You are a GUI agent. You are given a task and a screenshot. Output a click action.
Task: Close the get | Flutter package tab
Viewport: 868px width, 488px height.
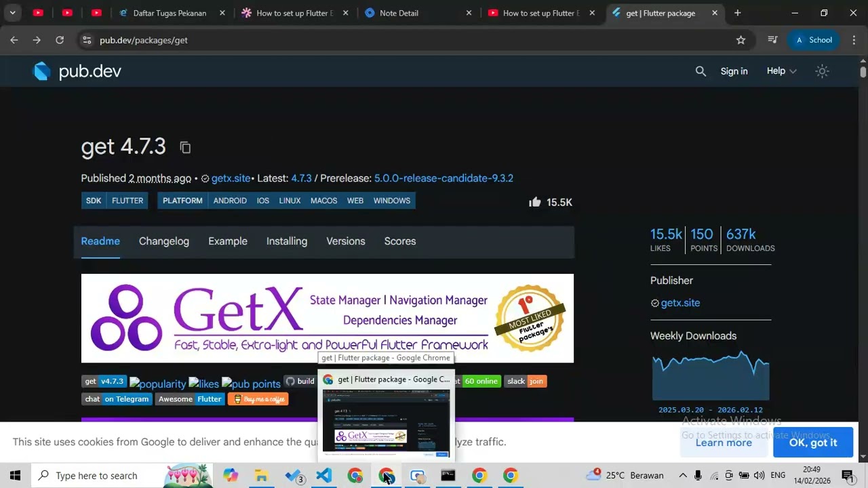714,13
